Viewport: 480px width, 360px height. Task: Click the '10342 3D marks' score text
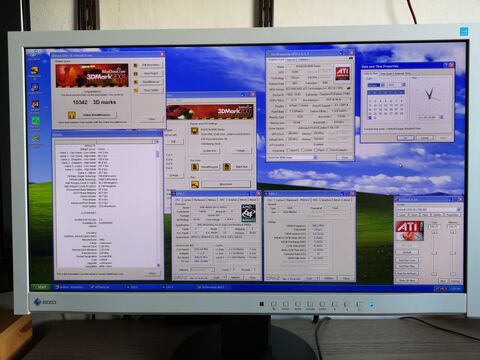coord(94,102)
